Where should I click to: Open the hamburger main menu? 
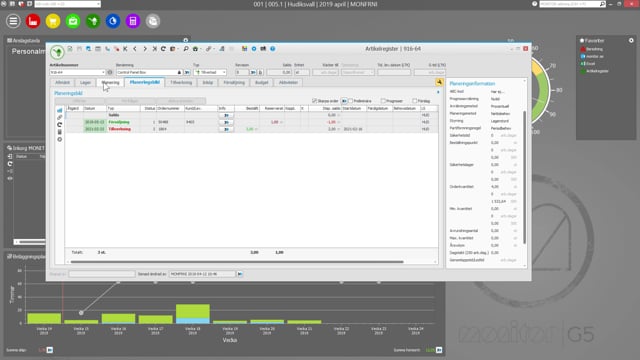pyautogui.click(x=13, y=21)
